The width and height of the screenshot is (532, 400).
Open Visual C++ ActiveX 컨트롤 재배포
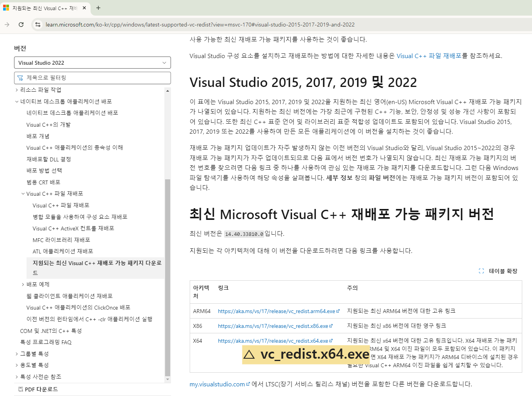73,228
